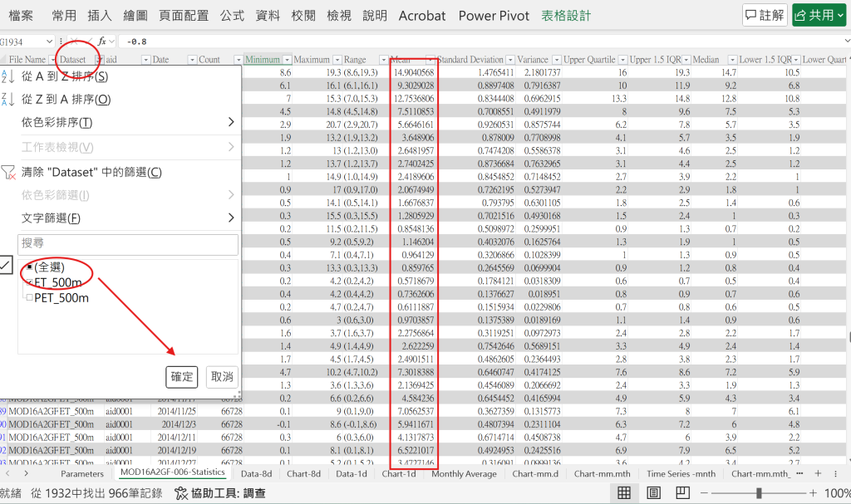Click the sort Z to A icon
Screen dimensions: 851x504
coord(7,100)
